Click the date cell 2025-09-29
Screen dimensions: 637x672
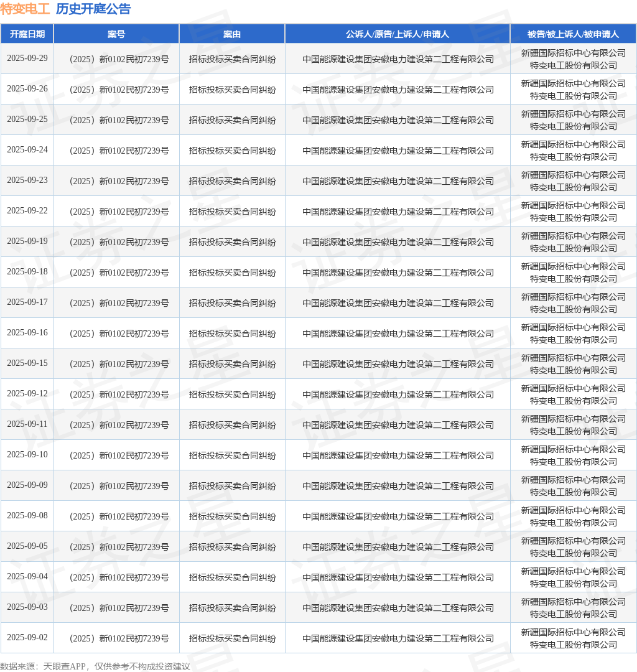[x=27, y=58]
